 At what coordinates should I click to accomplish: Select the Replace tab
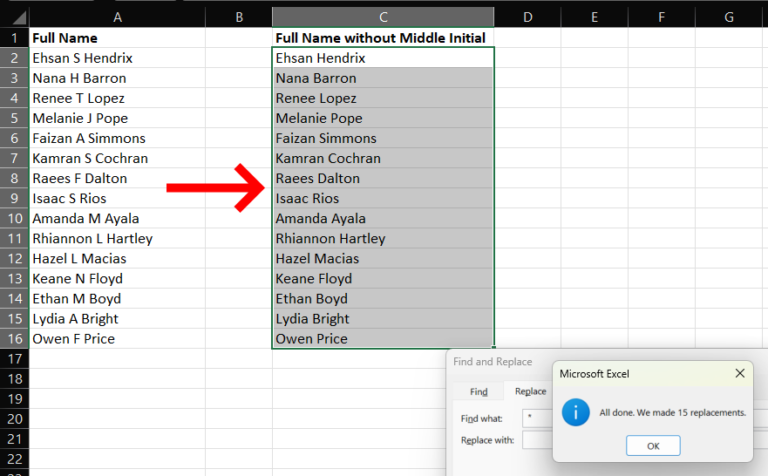click(x=530, y=392)
